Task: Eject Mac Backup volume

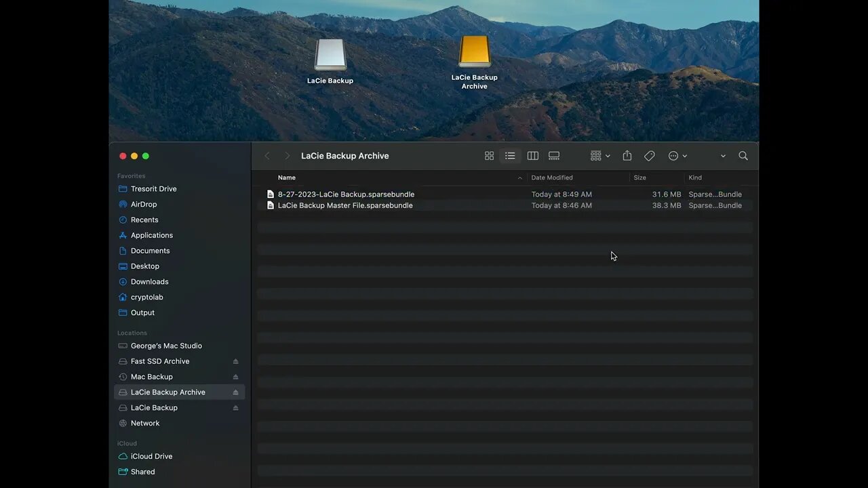Action: 236,377
